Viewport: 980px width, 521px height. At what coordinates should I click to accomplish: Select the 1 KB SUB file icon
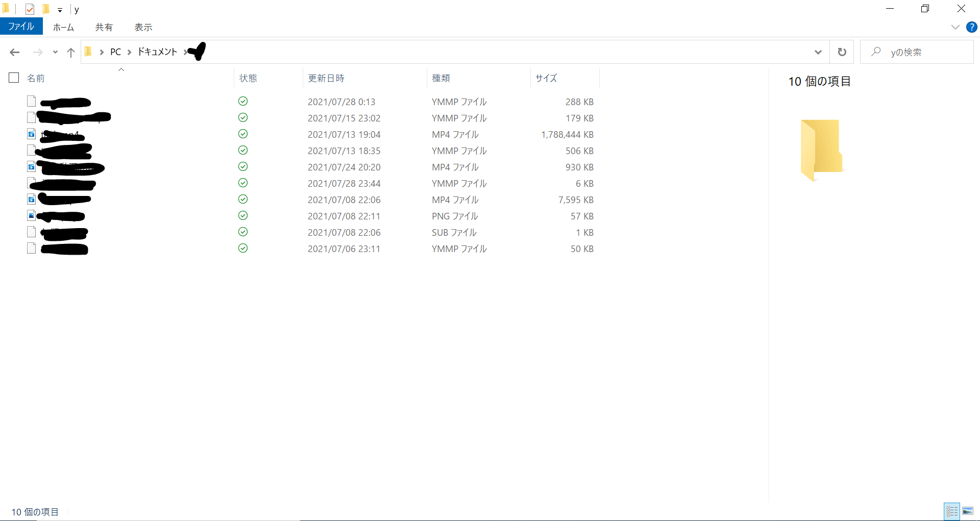coord(31,232)
